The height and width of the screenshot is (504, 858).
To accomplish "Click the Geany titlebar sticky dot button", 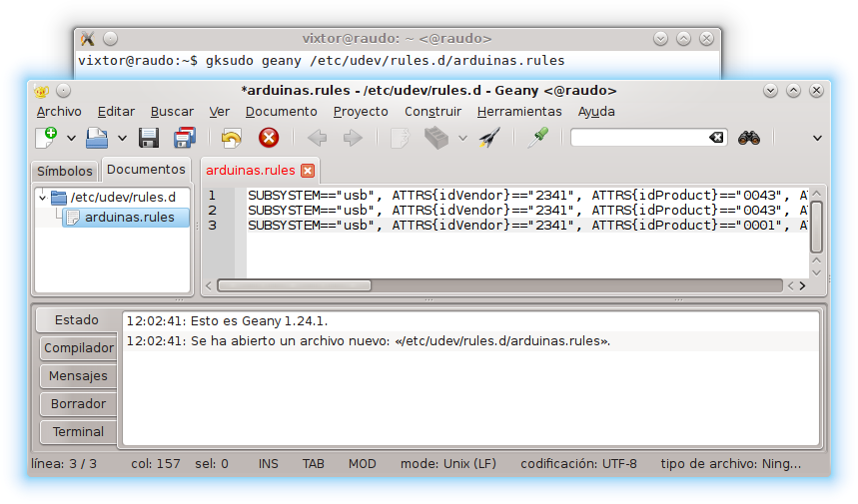I will click(64, 91).
